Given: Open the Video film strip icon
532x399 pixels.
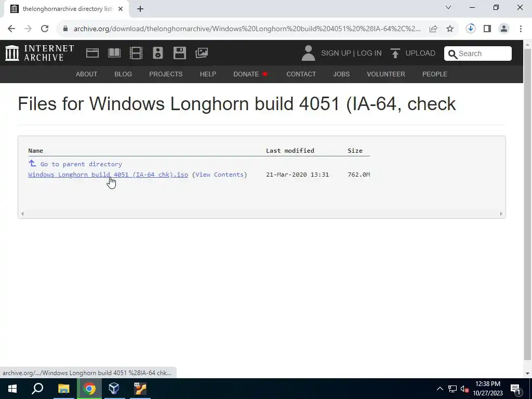Looking at the screenshot, I should coord(136,53).
